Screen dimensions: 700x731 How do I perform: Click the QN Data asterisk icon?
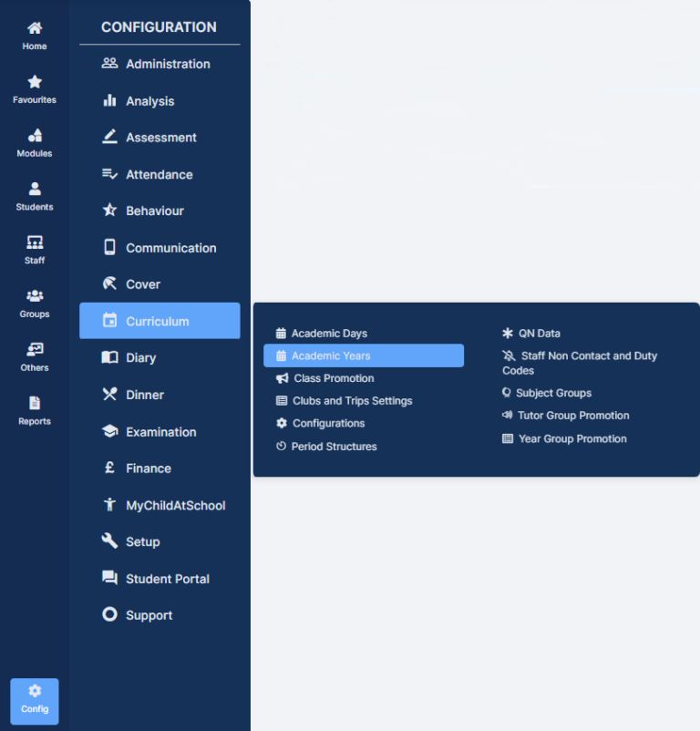(x=508, y=333)
